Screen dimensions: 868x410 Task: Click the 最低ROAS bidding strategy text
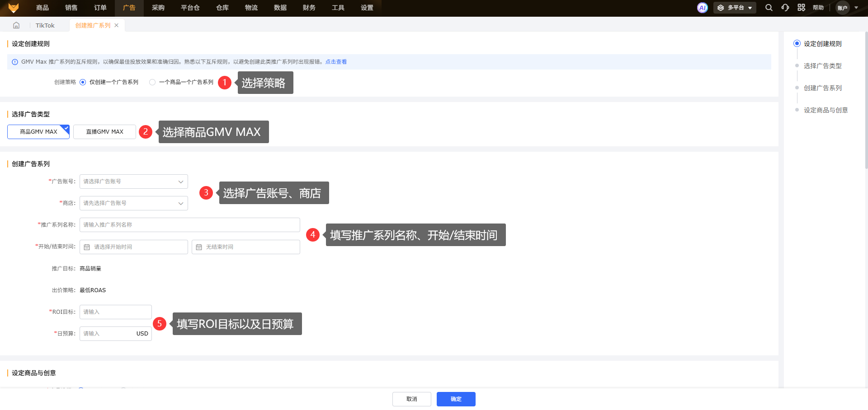click(93, 290)
